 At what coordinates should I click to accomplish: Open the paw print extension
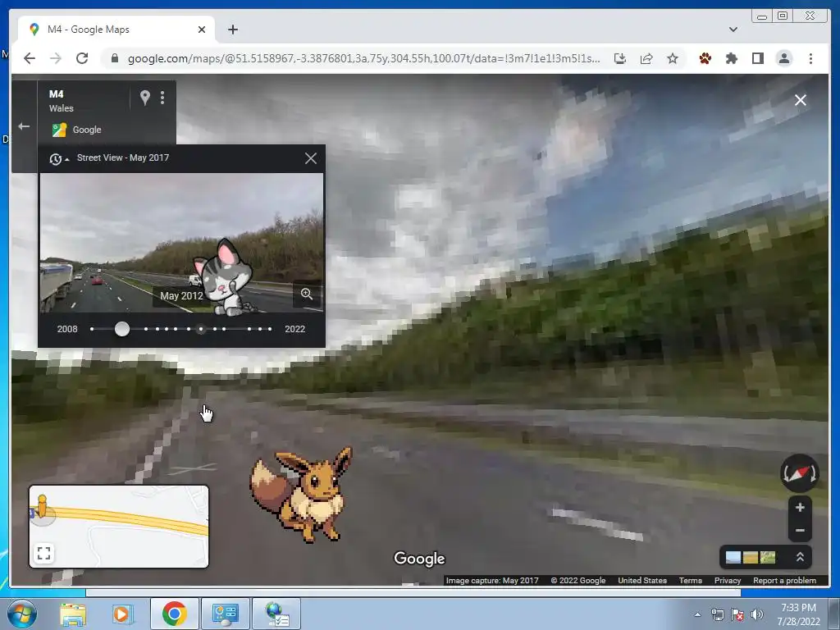(x=705, y=58)
